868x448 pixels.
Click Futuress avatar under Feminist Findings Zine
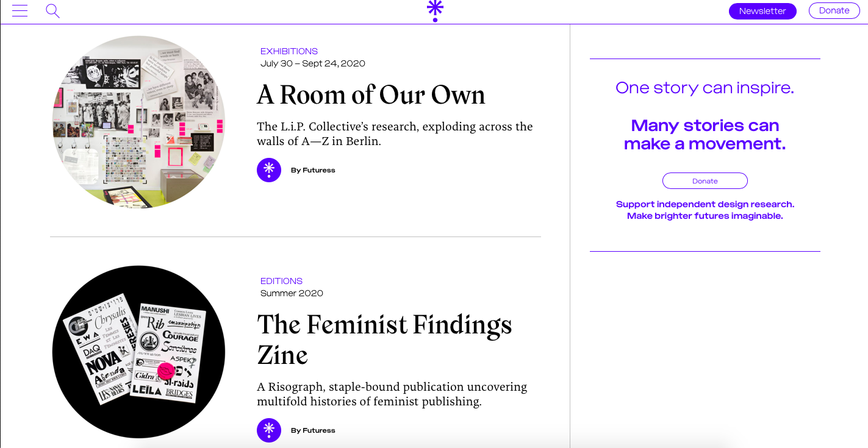click(x=269, y=430)
